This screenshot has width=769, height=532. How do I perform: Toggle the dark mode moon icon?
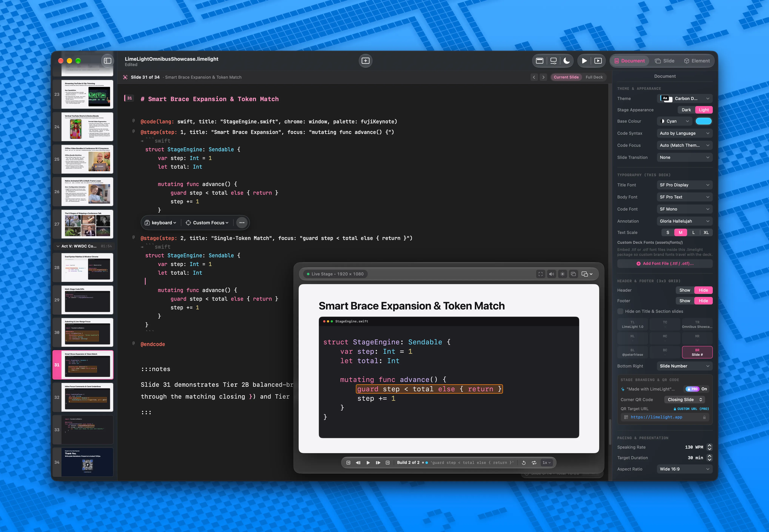[x=567, y=61]
